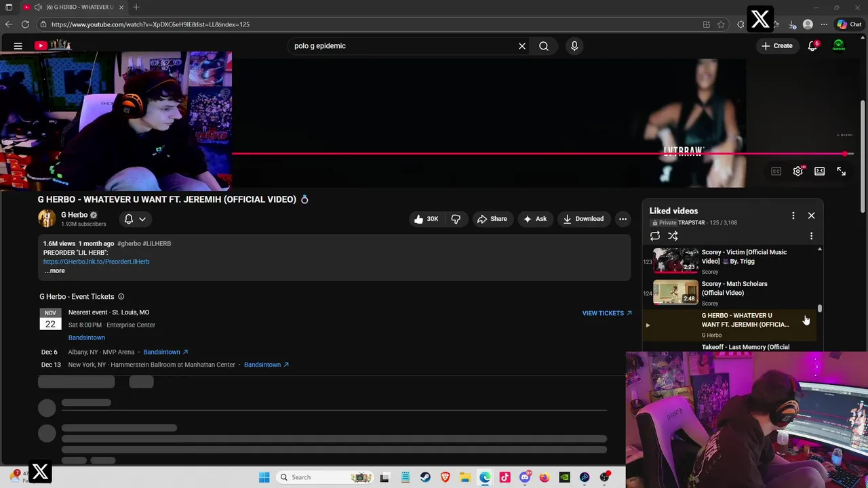The image size is (868, 488).
Task: Seek on the red video progress bar
Action: (542, 154)
